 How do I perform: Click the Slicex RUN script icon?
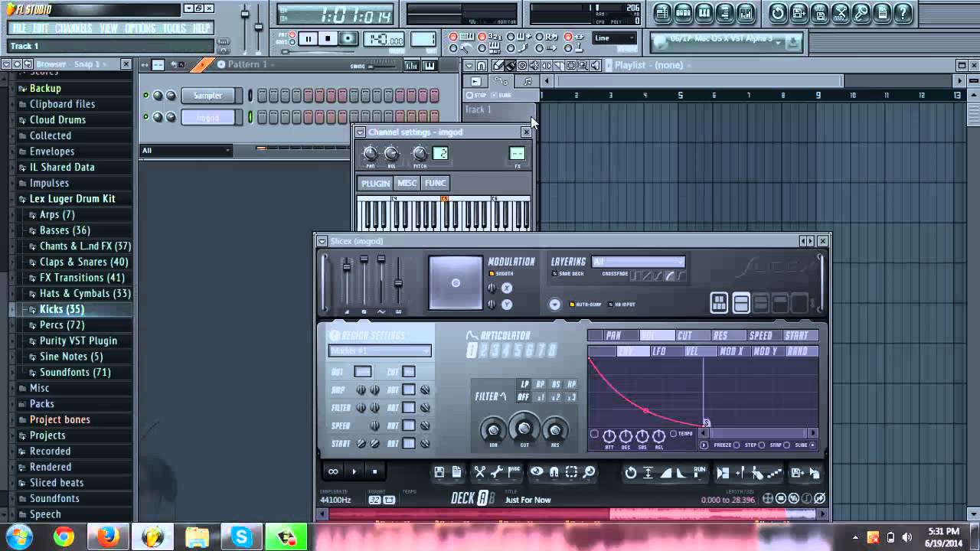700,472
